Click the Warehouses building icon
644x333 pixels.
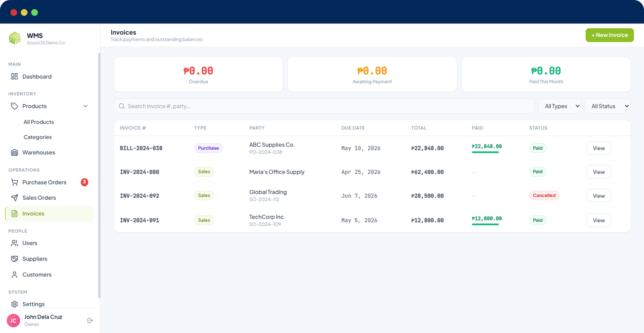point(14,153)
